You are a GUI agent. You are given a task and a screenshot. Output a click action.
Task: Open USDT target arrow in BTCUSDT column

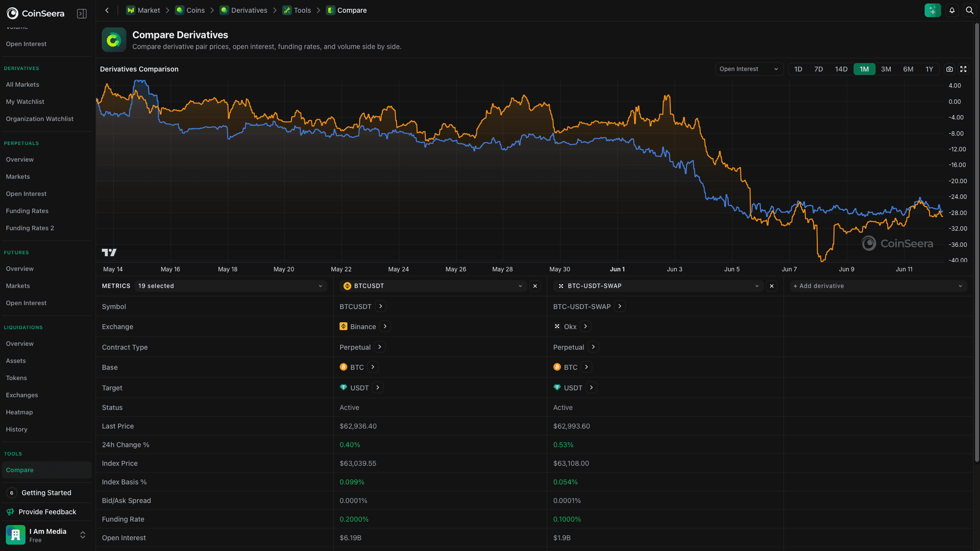pyautogui.click(x=378, y=387)
